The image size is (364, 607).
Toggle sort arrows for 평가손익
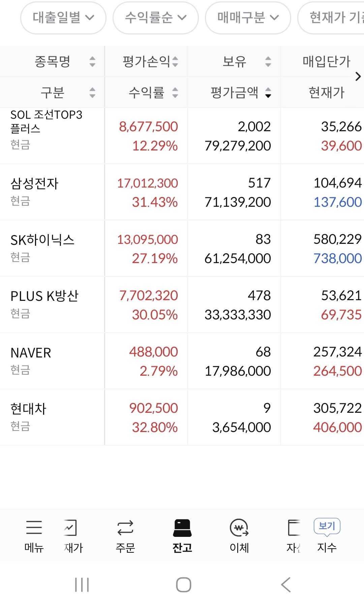(175, 61)
